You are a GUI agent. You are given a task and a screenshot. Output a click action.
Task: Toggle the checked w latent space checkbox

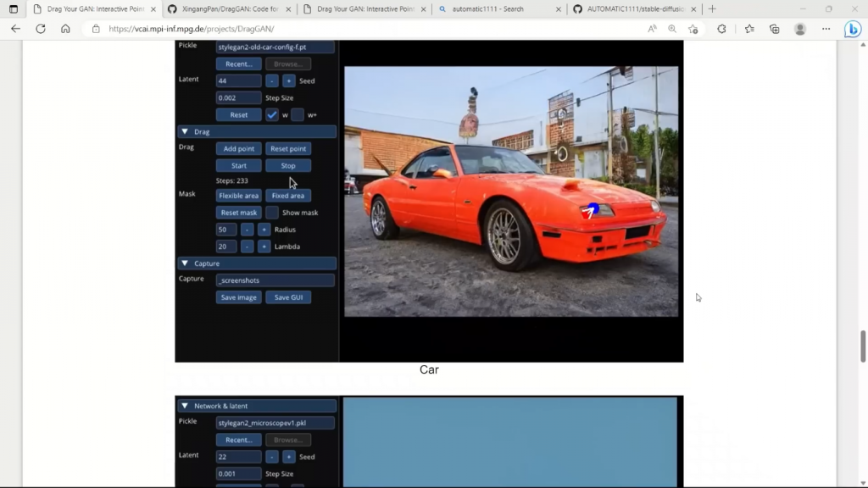pos(272,114)
